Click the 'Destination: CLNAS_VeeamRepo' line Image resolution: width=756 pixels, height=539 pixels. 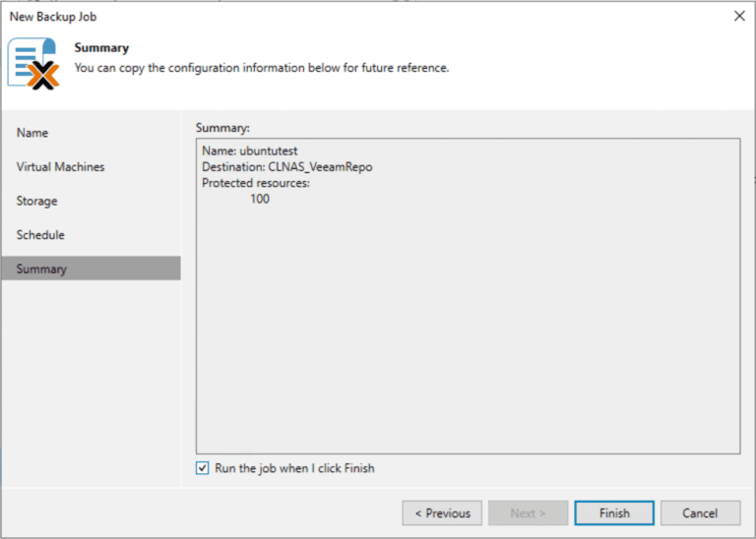(286, 166)
